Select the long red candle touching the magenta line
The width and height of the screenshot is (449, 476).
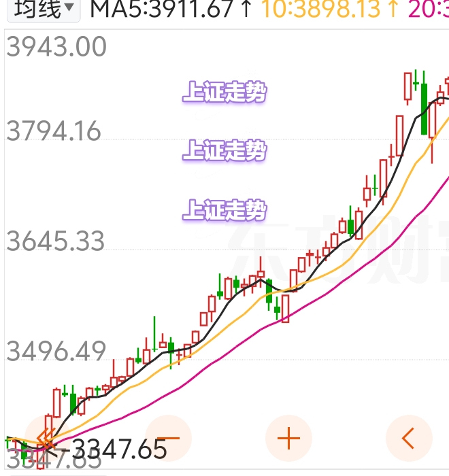[285, 309]
